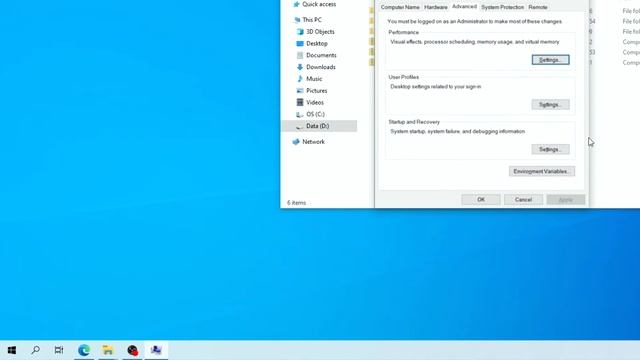Image resolution: width=640 pixels, height=360 pixels.
Task: Click the Documents folder icon
Action: coord(300,55)
